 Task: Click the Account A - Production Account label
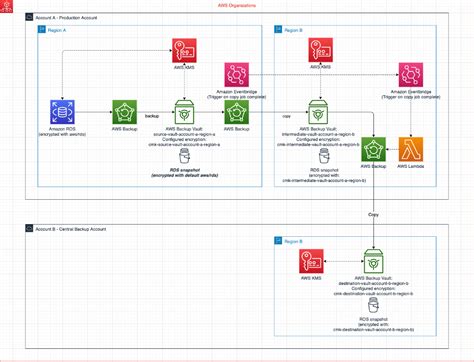click(66, 18)
